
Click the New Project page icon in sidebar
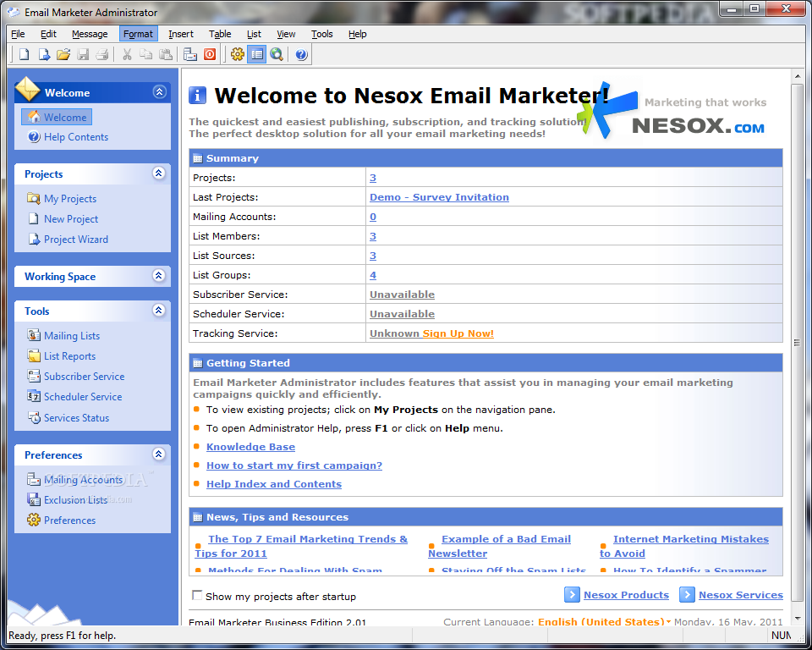pos(33,218)
